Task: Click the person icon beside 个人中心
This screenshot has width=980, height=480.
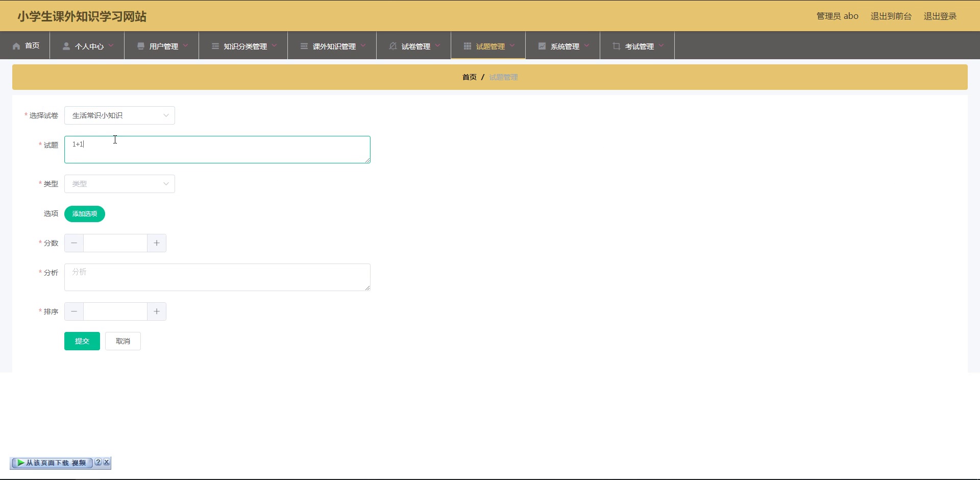Action: click(66, 46)
